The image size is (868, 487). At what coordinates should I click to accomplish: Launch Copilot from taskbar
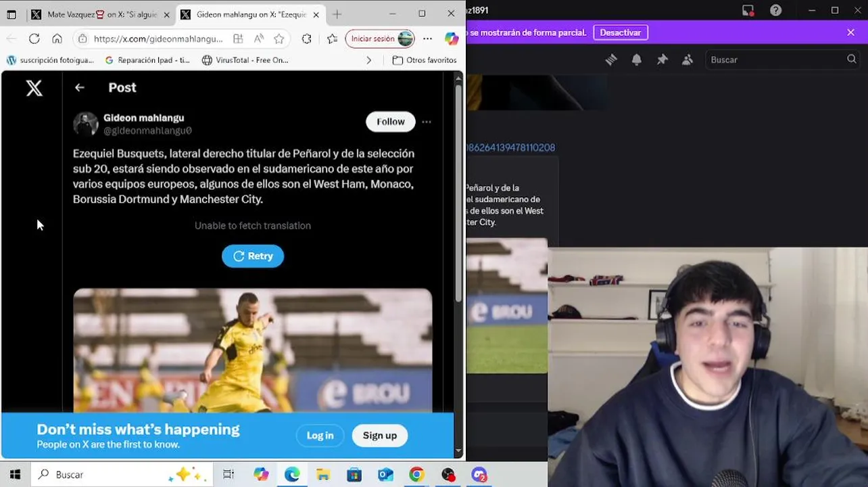261,475
